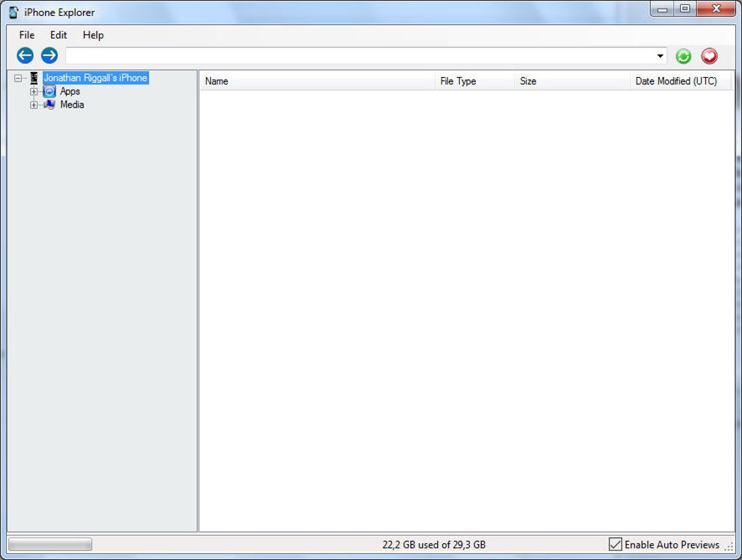Sort by the File Type column header

[x=474, y=81]
